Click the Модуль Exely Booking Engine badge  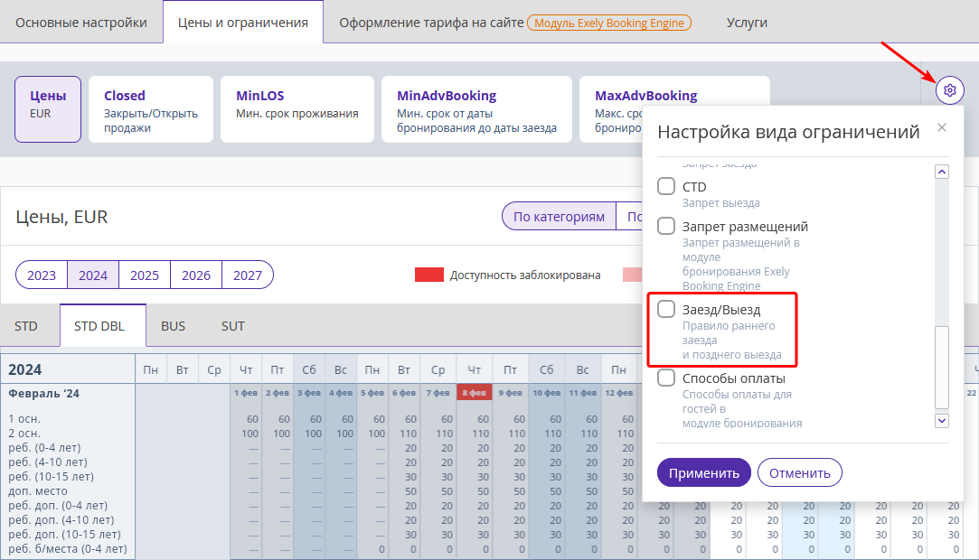pos(608,23)
